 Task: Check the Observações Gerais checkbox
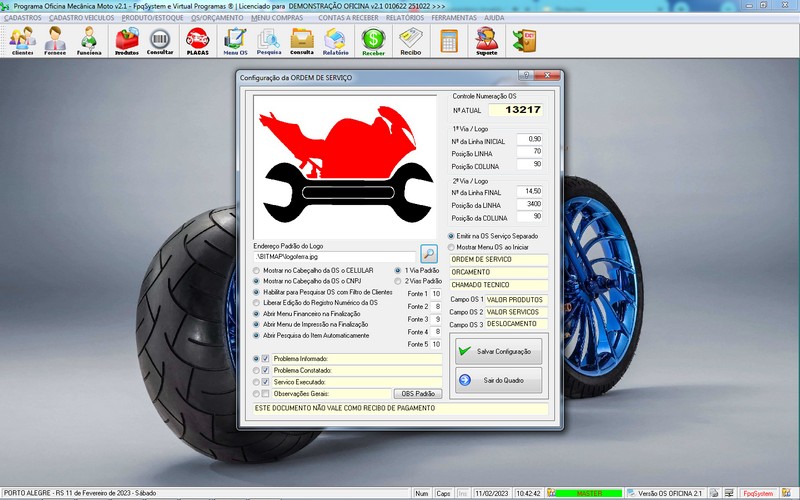tap(265, 393)
